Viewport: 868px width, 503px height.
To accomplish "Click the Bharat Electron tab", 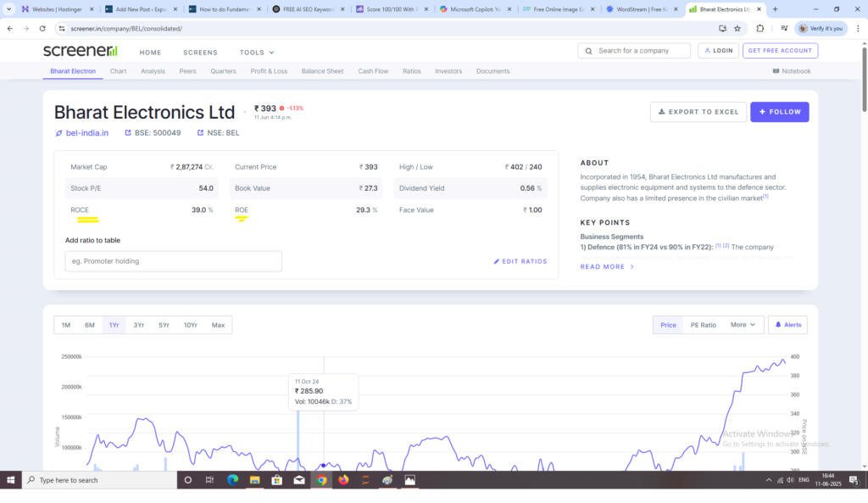I will point(73,71).
